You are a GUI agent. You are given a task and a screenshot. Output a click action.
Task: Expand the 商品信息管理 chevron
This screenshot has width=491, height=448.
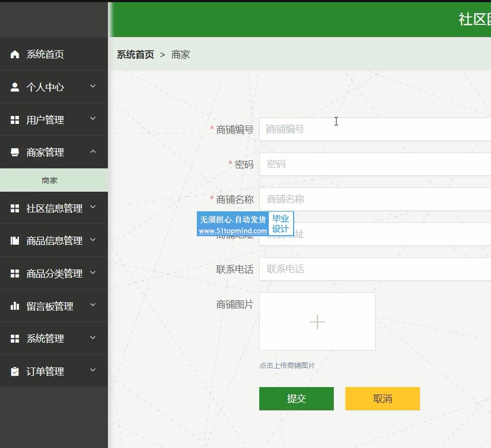tap(93, 239)
